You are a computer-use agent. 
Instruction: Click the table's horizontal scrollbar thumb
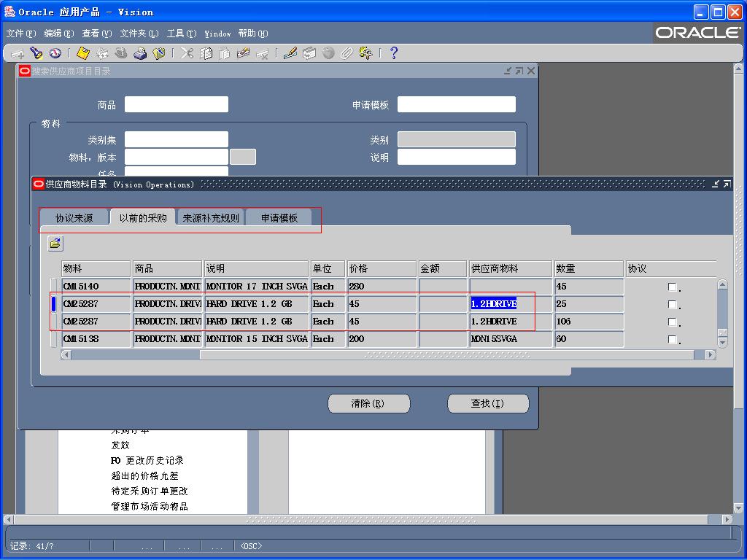tap(447, 355)
